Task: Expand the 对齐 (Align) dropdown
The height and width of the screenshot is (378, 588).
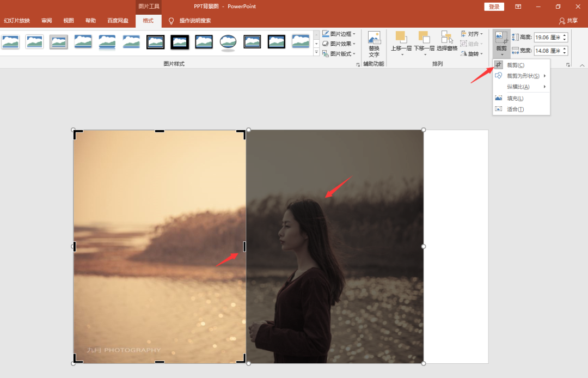Action: pyautogui.click(x=472, y=34)
